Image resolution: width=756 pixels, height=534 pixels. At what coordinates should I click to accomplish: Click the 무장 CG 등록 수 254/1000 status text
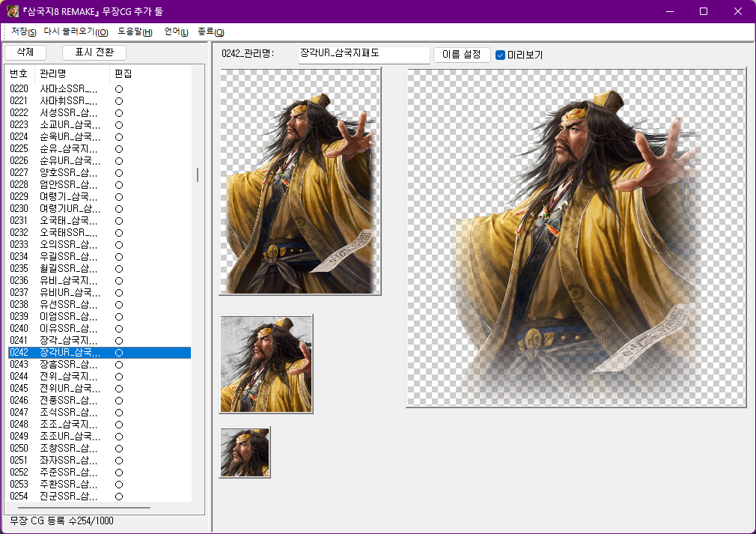(61, 521)
